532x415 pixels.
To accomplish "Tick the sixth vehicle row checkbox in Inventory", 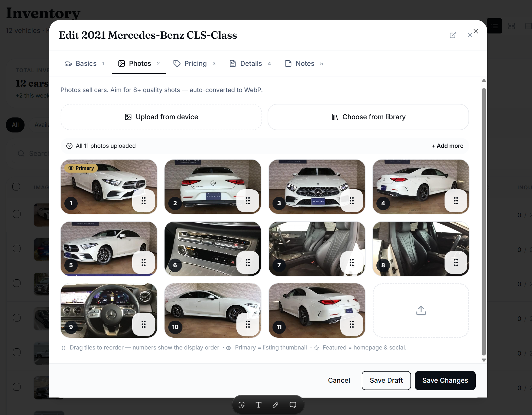I will [x=16, y=387].
